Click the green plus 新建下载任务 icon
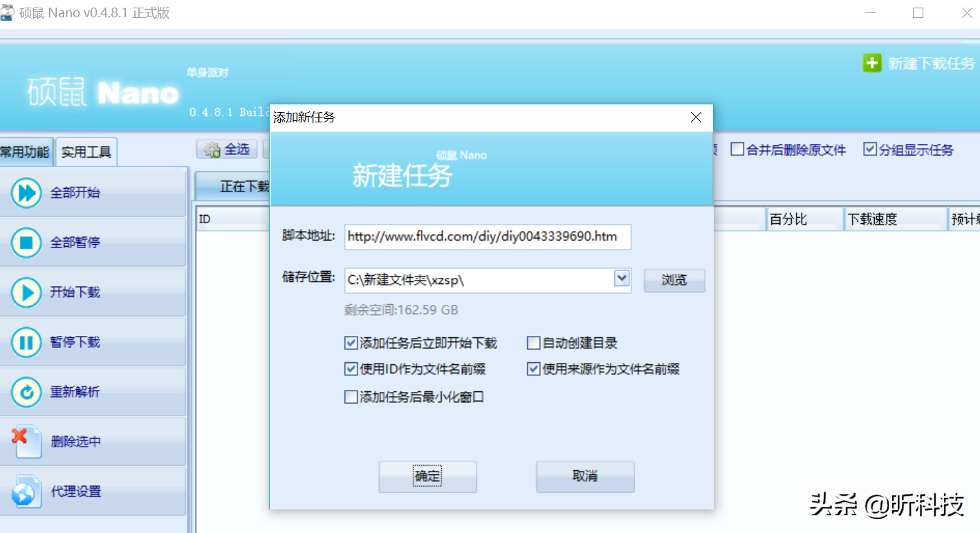Screen dimensions: 980x533 (872, 63)
